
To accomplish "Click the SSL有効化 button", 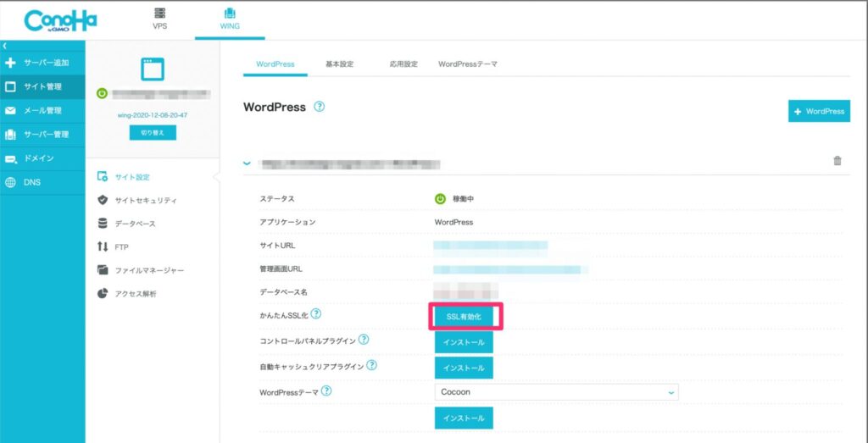I will pos(465,318).
